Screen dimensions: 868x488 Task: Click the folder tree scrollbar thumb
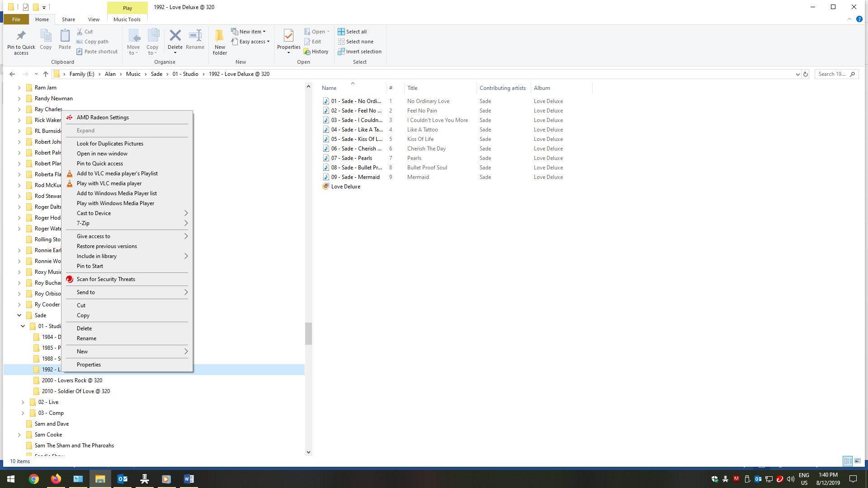point(308,333)
